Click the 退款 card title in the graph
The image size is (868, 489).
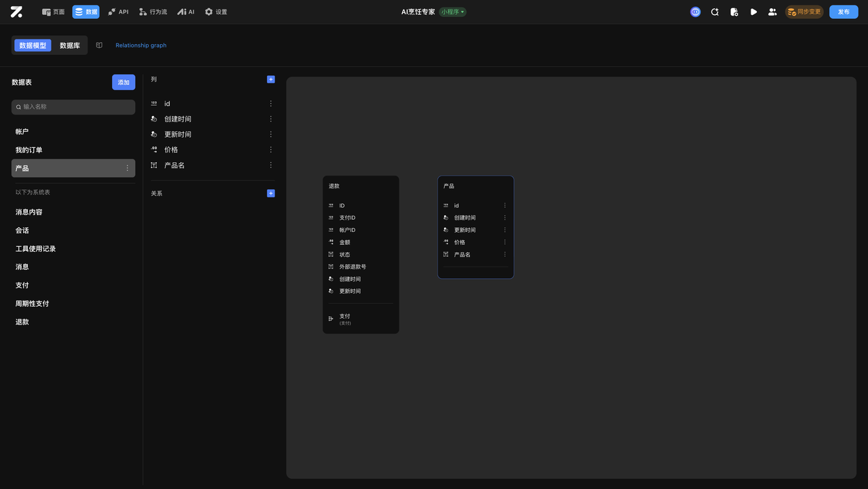[x=334, y=186]
